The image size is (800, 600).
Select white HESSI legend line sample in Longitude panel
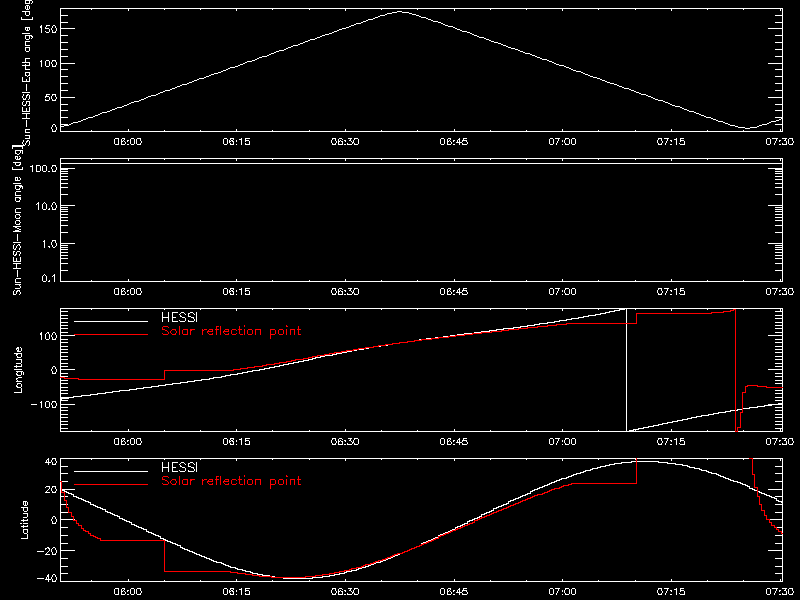coord(111,321)
